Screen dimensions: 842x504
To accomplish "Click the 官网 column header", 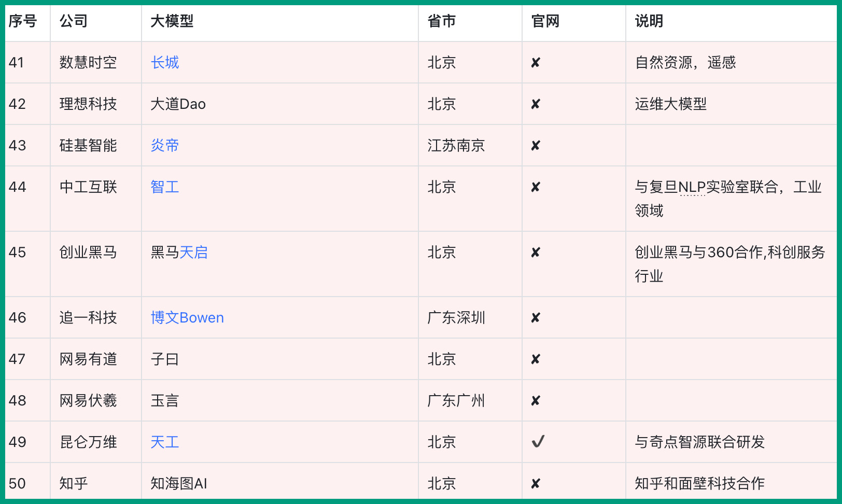I will 545,21.
